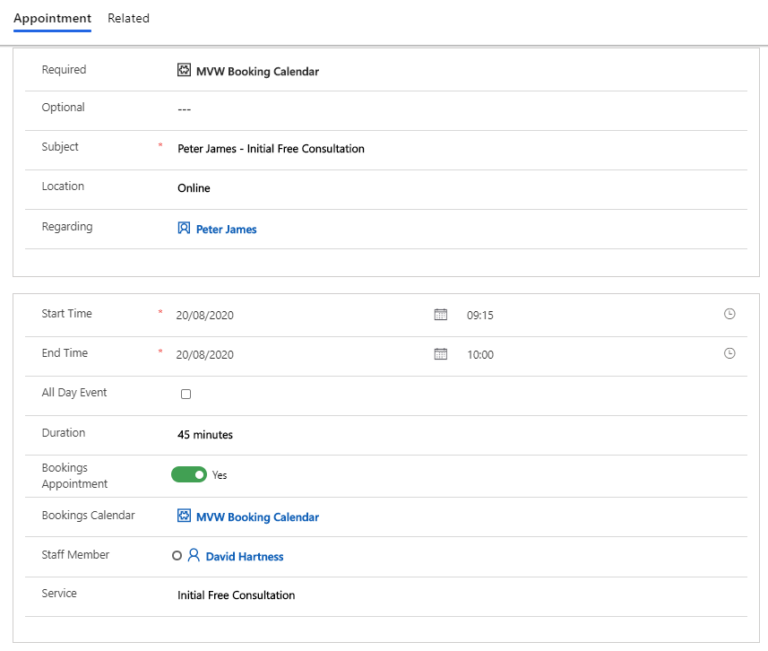Click the calendar icon in Required field
The image size is (768, 651).
184,70
